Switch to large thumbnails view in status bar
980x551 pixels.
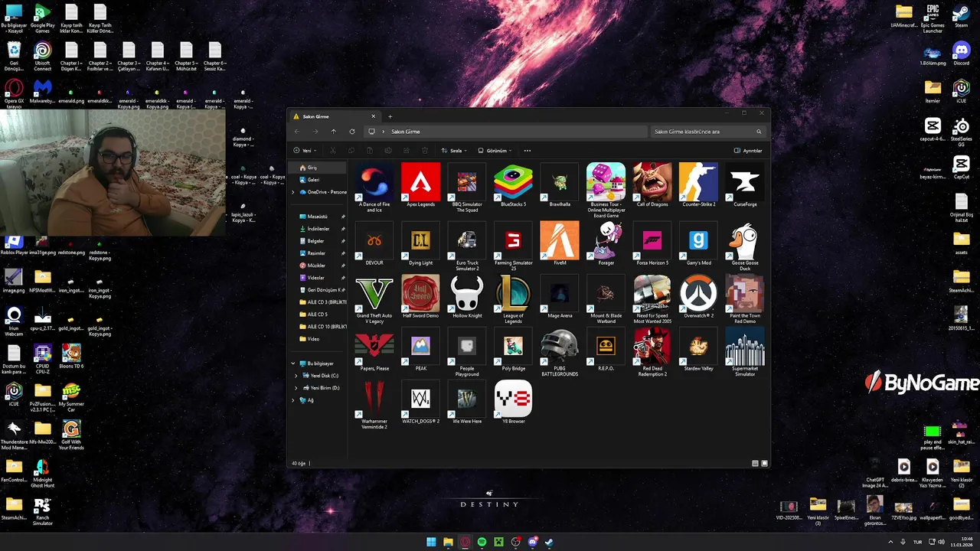764,463
